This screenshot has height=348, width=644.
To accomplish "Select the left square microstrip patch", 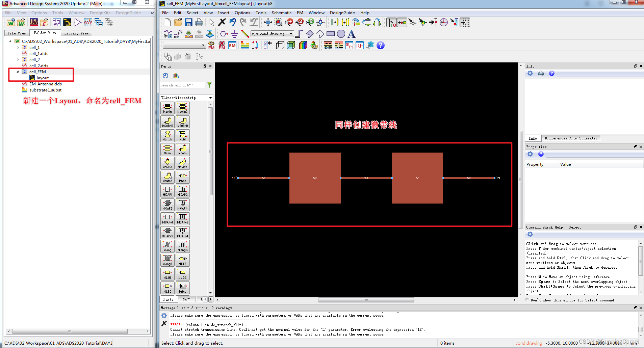I will click(315, 178).
